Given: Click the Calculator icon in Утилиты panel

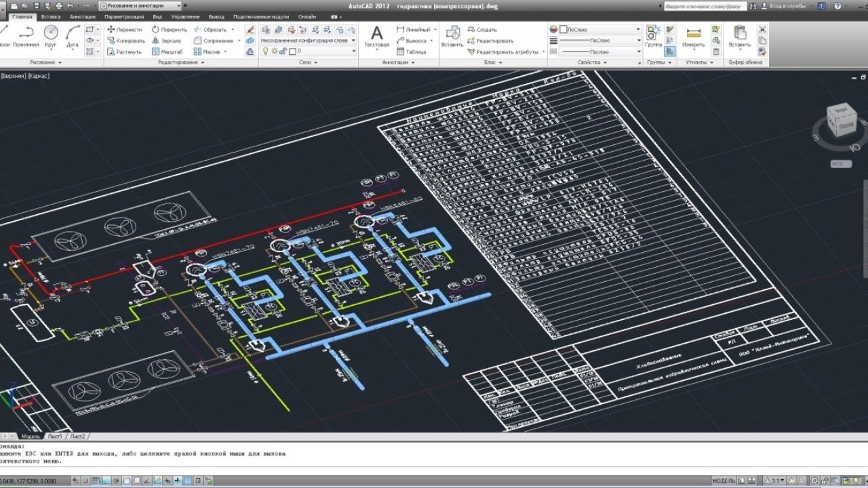Looking at the screenshot, I should [715, 52].
